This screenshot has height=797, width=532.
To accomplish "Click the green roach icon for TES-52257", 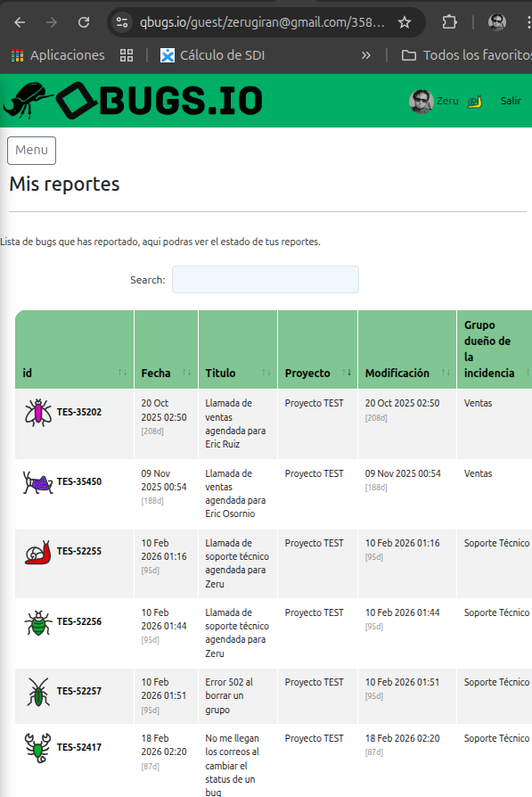I will (x=38, y=692).
